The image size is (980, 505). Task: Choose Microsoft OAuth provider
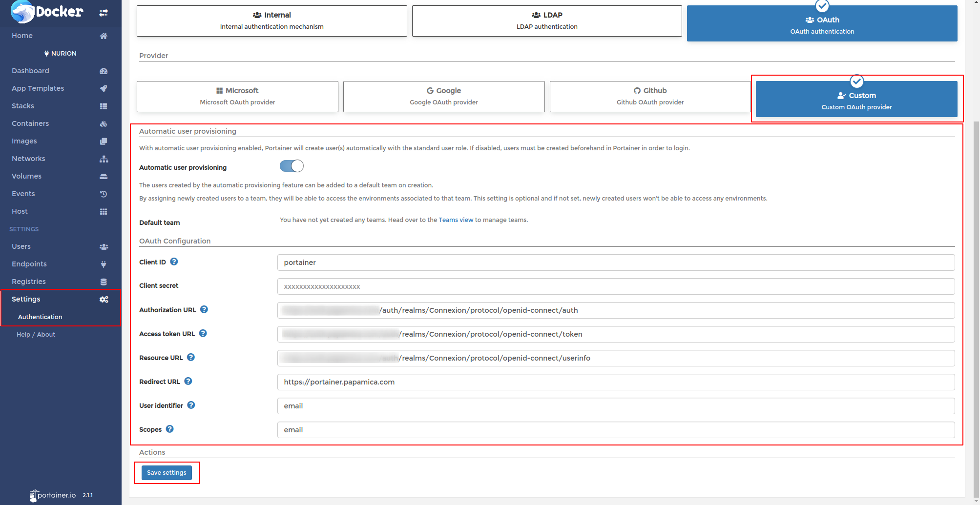pos(237,97)
